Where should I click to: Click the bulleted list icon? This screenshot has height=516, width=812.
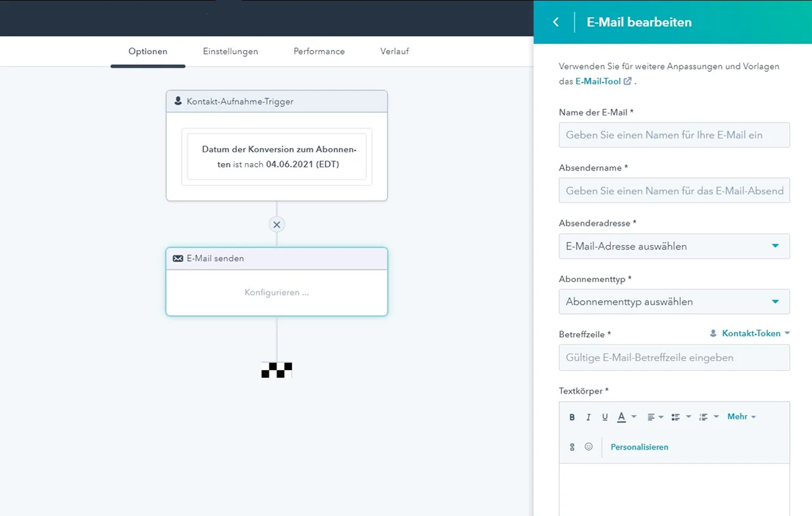(x=676, y=417)
